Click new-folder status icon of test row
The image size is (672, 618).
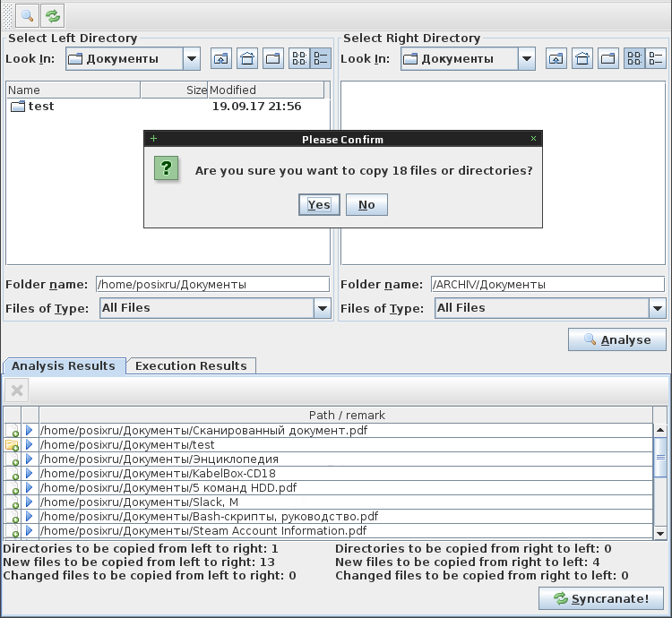pyautogui.click(x=12, y=445)
